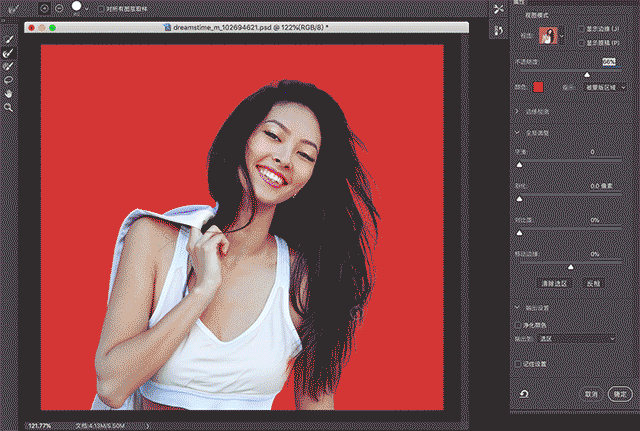640x431 pixels.
Task: Select the Brush tool in left toolbar
Action: (x=9, y=66)
